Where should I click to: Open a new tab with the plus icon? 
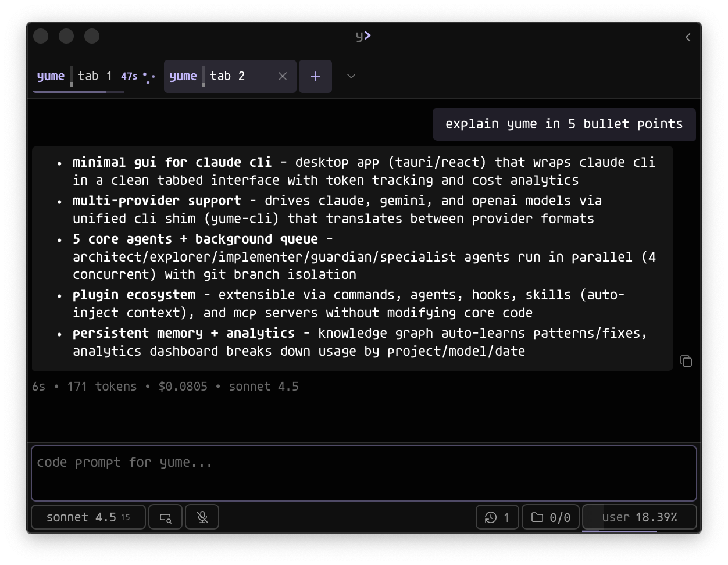315,76
